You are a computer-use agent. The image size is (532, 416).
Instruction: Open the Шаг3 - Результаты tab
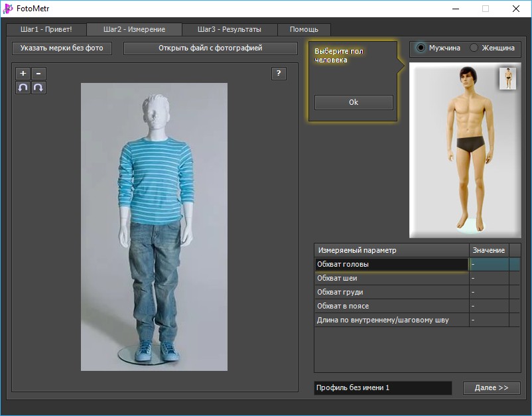(230, 29)
